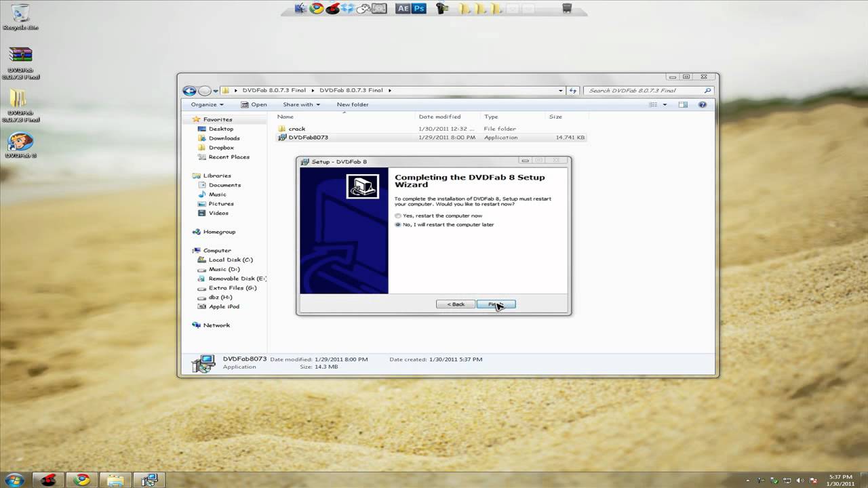
Task: Click the Explorer Back arrow
Action: pyautogui.click(x=189, y=90)
